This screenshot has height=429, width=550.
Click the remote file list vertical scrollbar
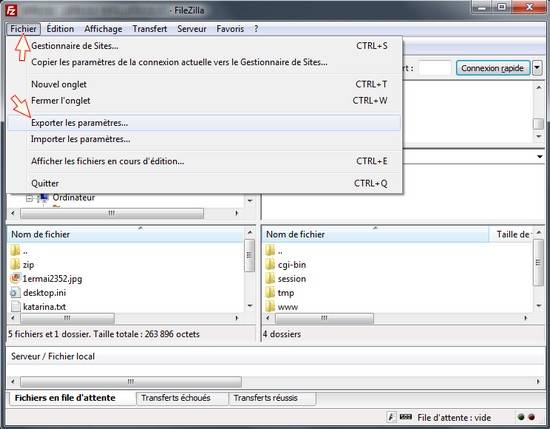click(x=539, y=269)
